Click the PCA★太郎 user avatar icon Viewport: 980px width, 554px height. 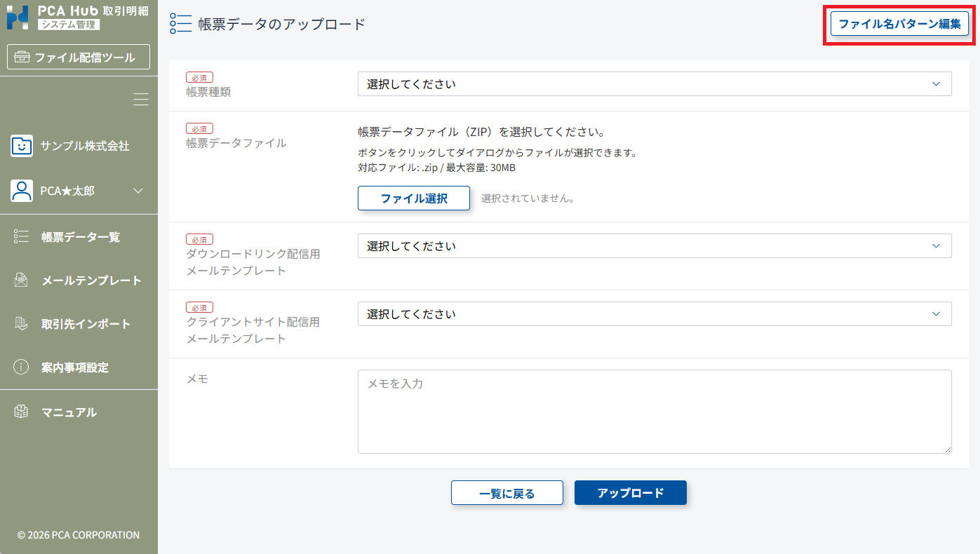pos(22,191)
